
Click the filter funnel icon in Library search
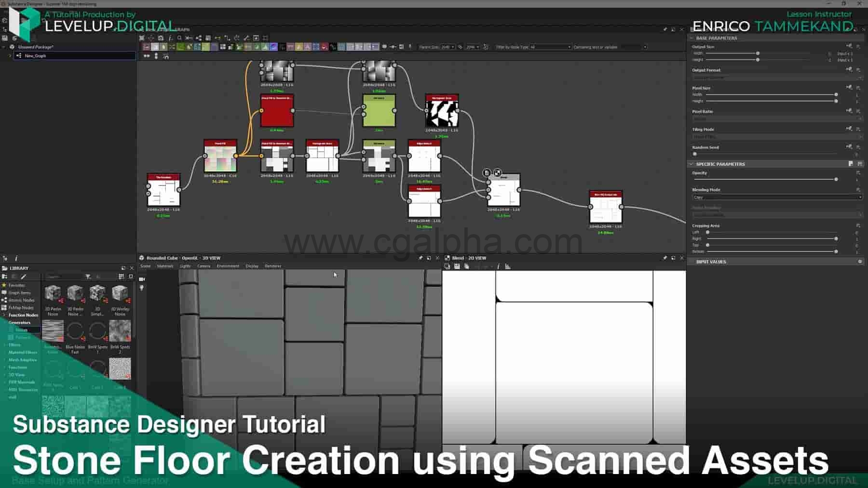point(88,277)
